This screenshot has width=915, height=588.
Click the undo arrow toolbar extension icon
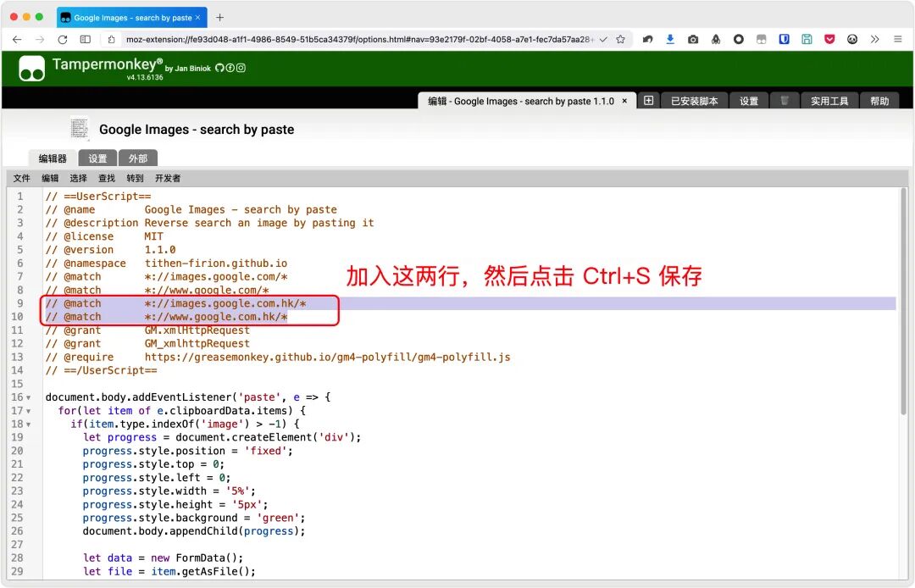648,40
